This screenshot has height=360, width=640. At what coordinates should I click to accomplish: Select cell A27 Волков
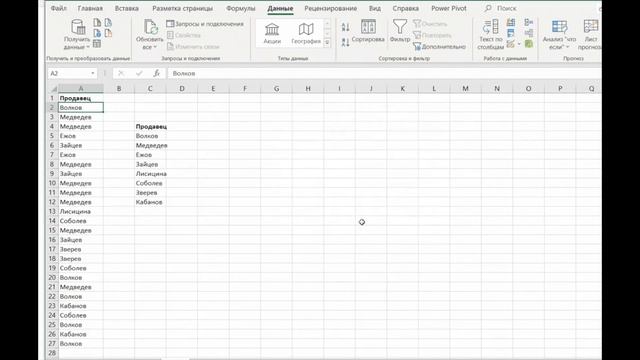tap(81, 344)
